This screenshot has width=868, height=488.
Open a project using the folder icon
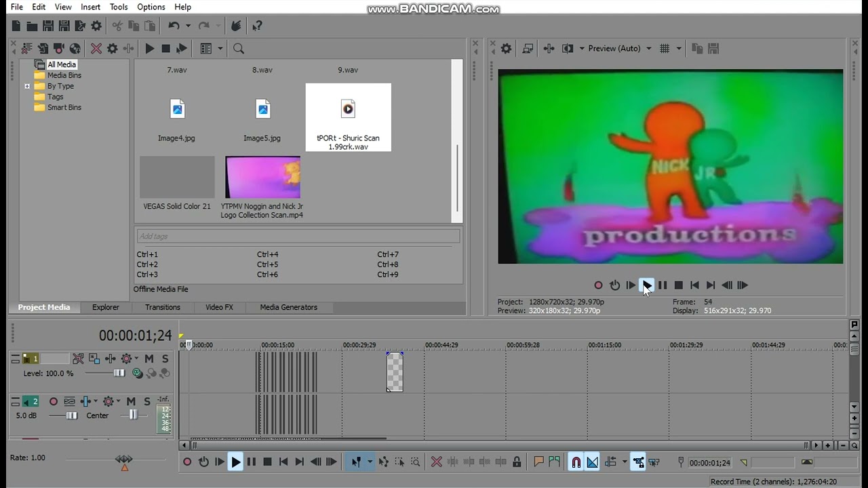pyautogui.click(x=32, y=26)
